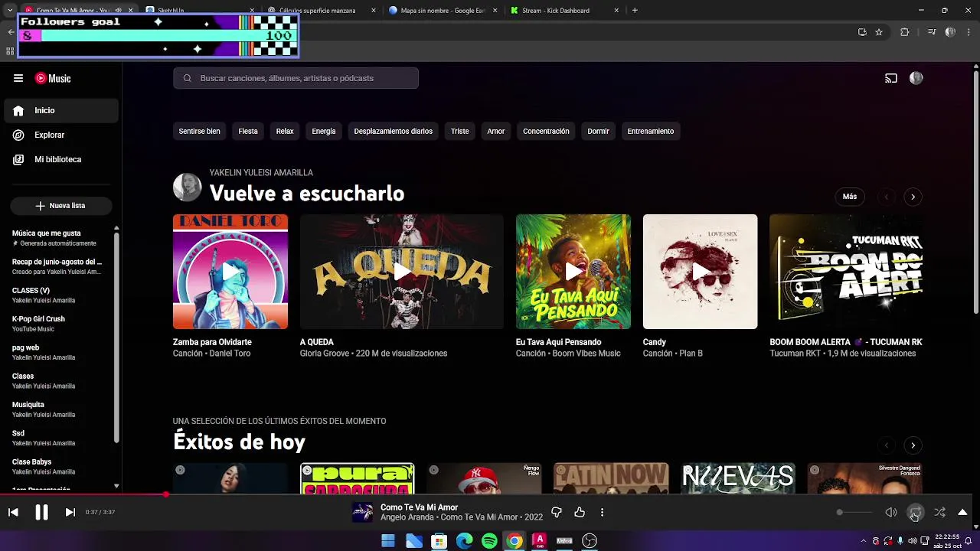
Task: Toggle repeat mode in player bar
Action: (x=916, y=512)
